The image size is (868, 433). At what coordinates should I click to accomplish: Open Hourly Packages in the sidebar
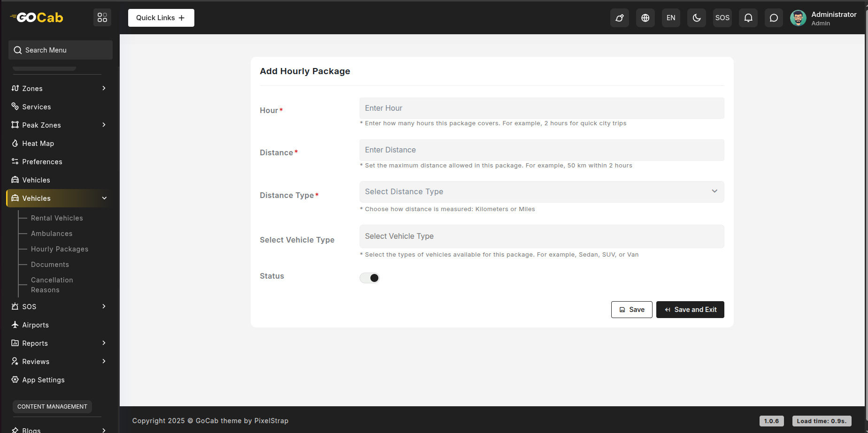(x=60, y=249)
